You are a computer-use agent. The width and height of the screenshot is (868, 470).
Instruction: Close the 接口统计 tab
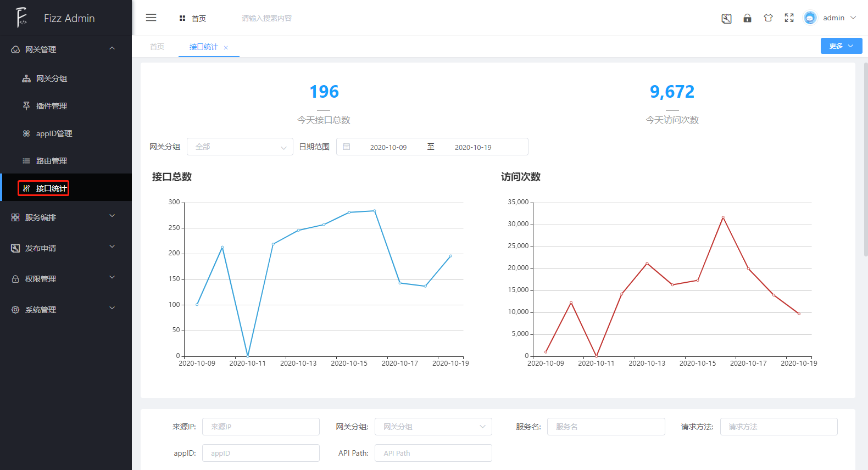coord(226,48)
